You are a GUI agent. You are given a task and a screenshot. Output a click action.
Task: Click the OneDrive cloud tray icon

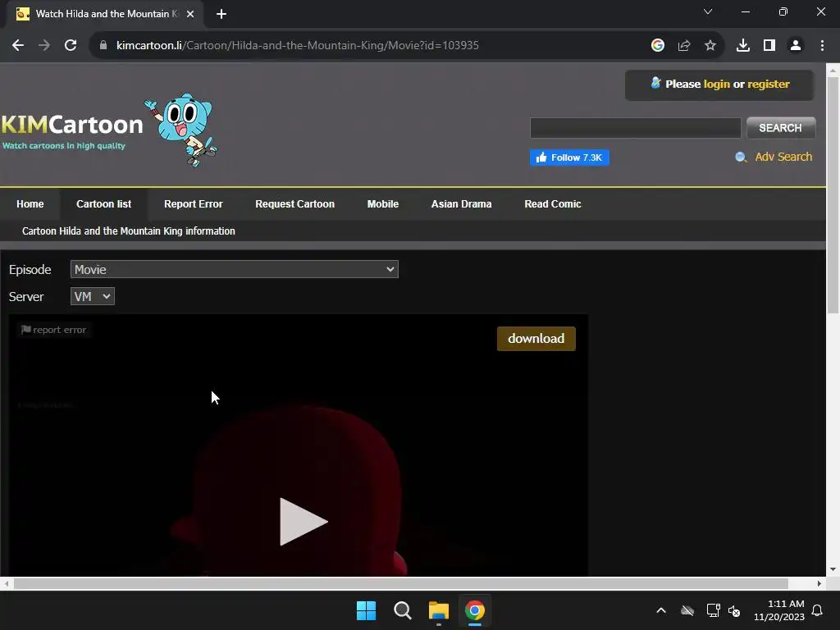pos(687,610)
